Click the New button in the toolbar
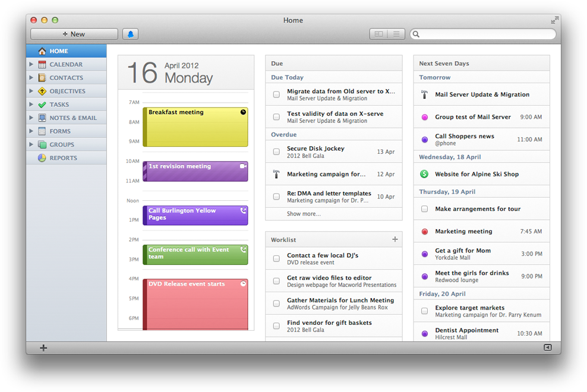 (x=74, y=34)
